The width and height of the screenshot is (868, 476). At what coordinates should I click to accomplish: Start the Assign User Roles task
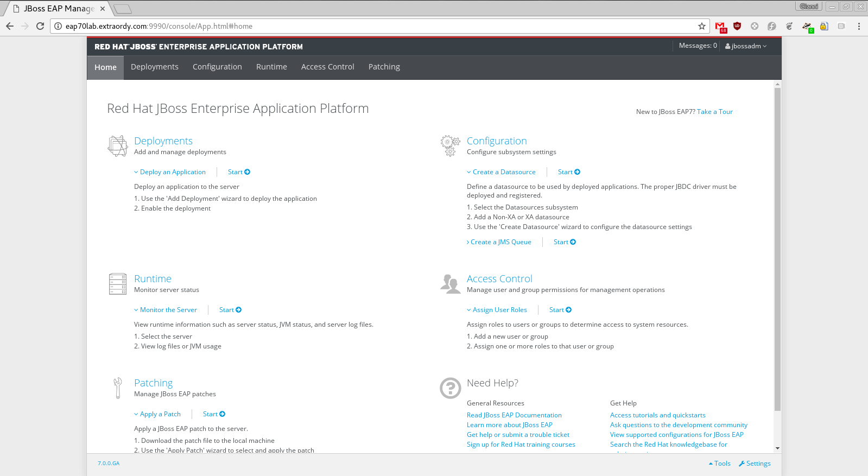pyautogui.click(x=560, y=310)
